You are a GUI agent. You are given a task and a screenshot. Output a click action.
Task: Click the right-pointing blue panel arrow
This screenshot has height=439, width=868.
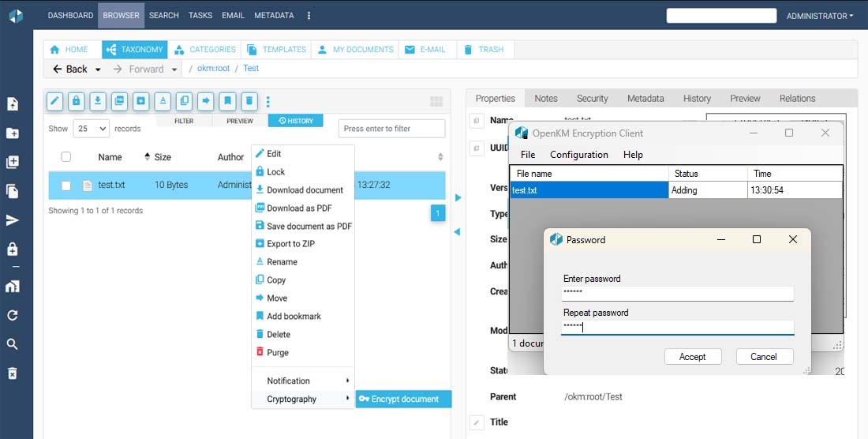[458, 197]
